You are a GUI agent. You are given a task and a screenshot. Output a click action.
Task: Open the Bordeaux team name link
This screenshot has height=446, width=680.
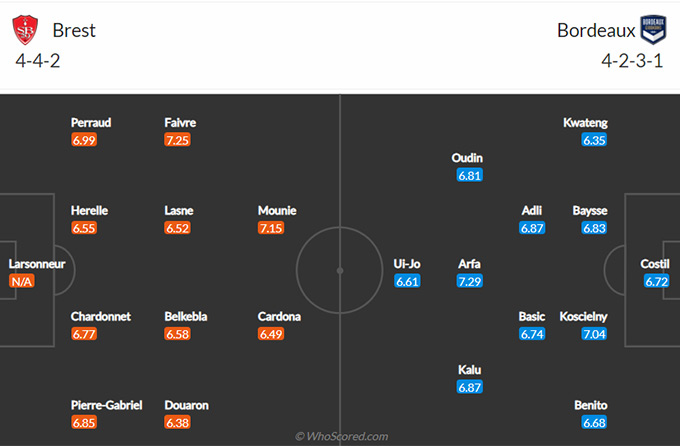point(596,30)
